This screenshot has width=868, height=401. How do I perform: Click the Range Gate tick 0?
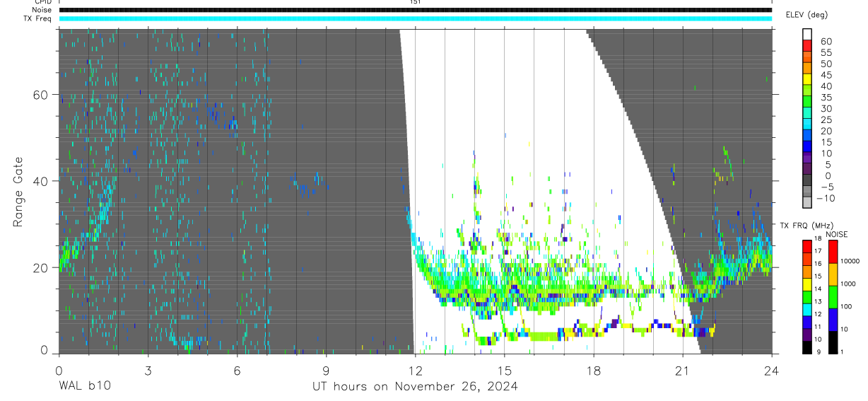(x=44, y=350)
